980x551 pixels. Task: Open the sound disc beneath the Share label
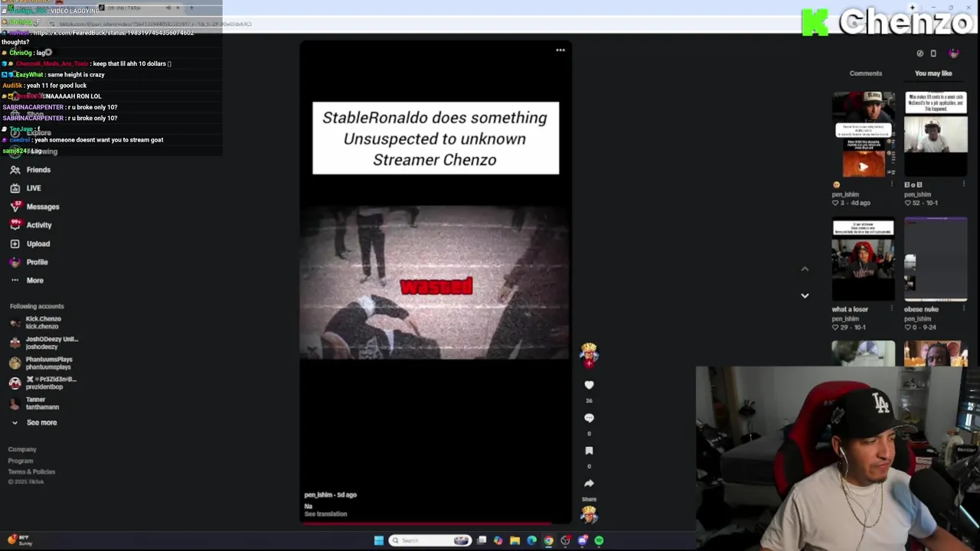click(589, 514)
